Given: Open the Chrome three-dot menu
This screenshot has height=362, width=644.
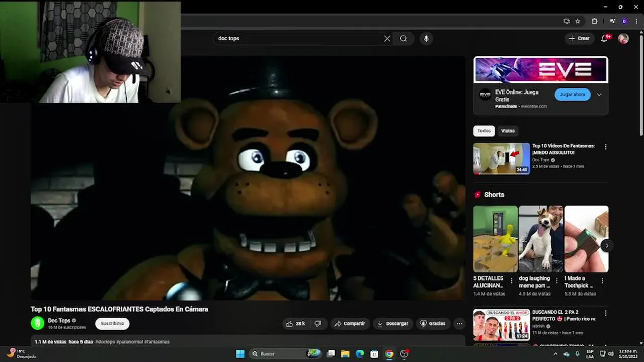Looking at the screenshot, I should (x=636, y=21).
